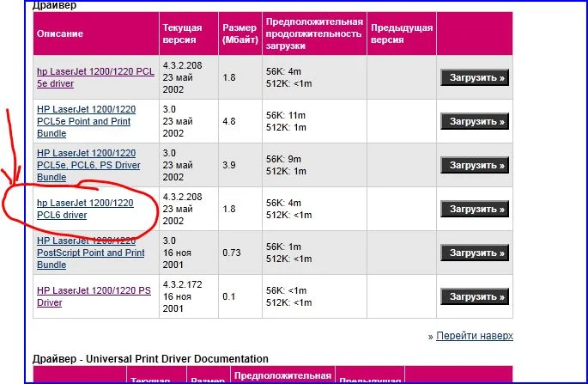Open the hp LaserJet 1200/1220 PCL6 driver link
The width and height of the screenshot is (588, 384).
pos(85,209)
